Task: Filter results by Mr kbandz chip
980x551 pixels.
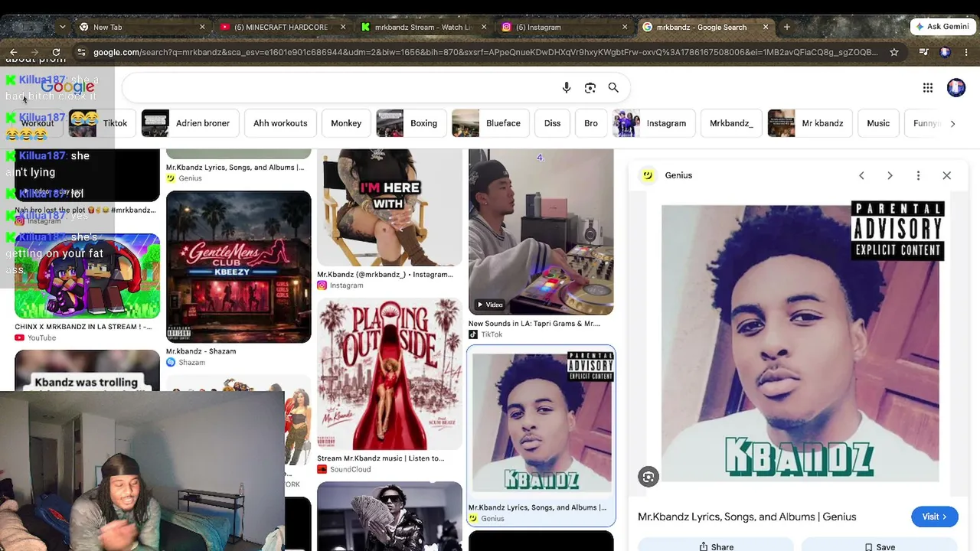Action: 809,123
